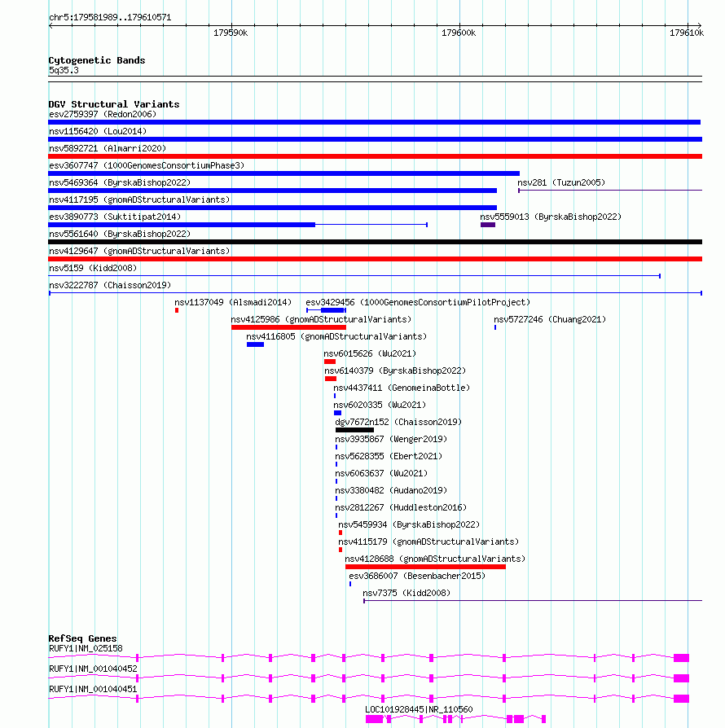Open nsv4117195 (gnomADStructuralVariants) label

[x=139, y=200]
